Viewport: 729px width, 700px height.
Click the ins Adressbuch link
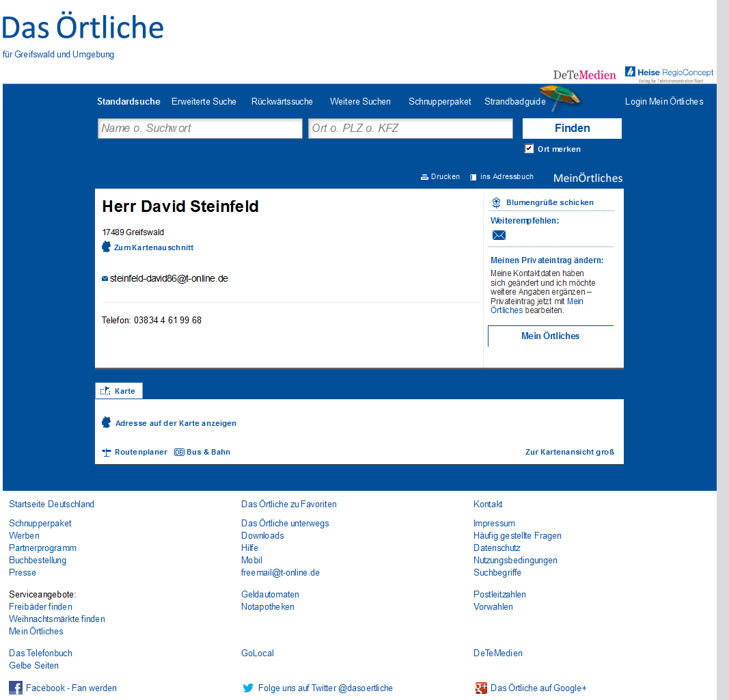[x=507, y=177]
